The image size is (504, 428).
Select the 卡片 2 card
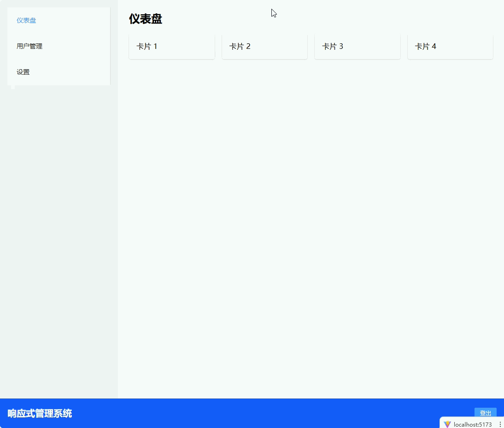[264, 47]
